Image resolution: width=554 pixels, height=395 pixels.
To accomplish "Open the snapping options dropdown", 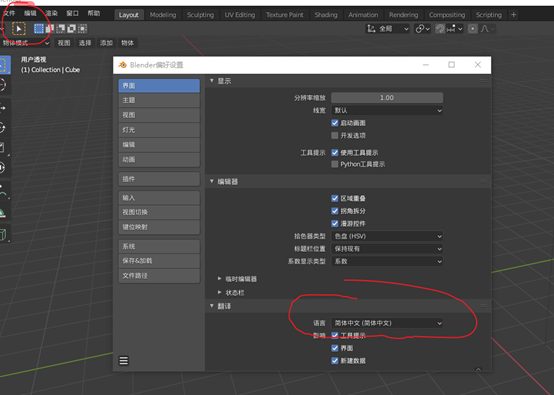I will [455, 29].
